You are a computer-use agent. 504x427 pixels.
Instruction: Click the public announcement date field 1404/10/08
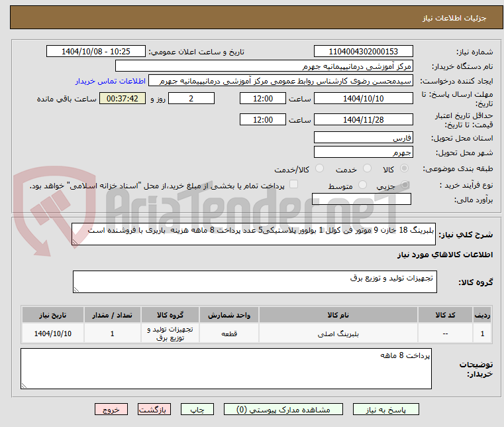coord(96,52)
